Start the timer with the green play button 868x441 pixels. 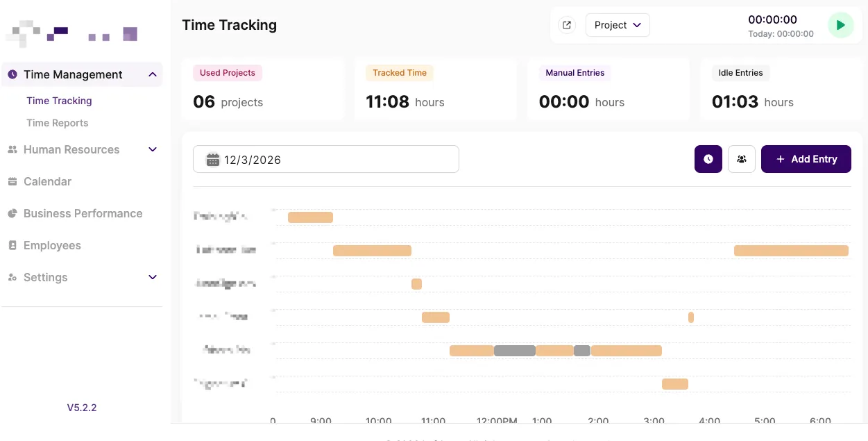click(x=840, y=25)
